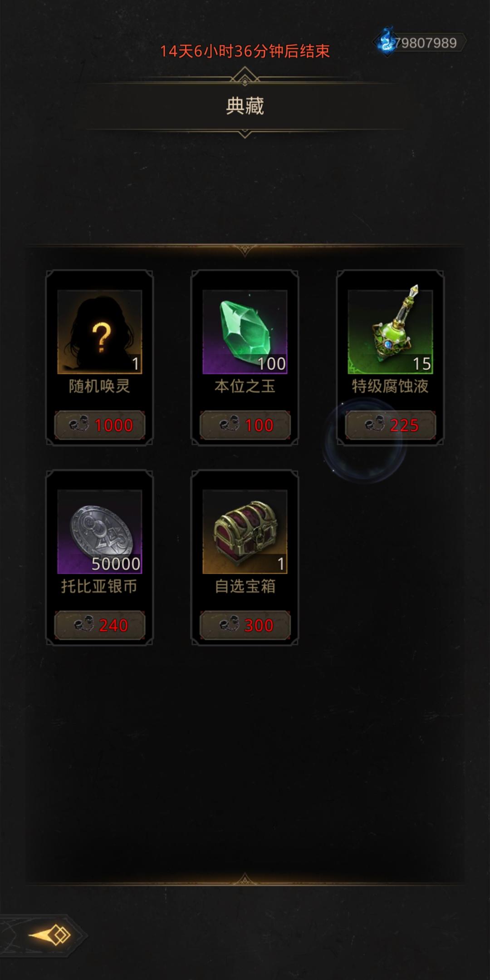Tap the 托比亚银币 item label
The image size is (490, 980).
coord(100,586)
